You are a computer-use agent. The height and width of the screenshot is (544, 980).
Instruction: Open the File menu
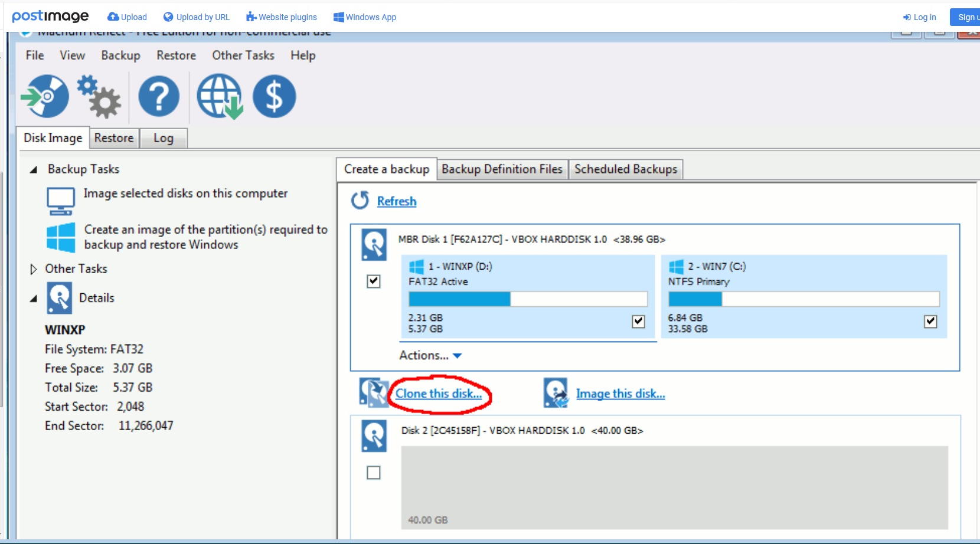(x=35, y=55)
